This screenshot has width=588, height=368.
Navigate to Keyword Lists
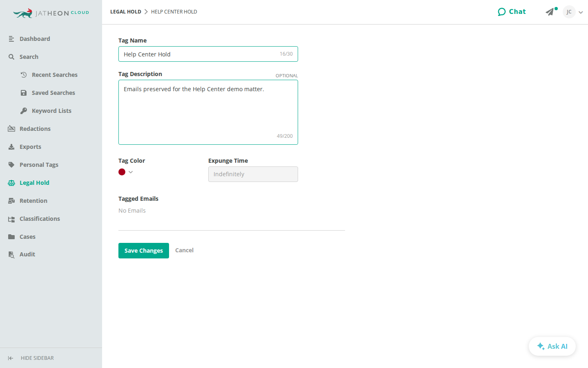[51, 111]
